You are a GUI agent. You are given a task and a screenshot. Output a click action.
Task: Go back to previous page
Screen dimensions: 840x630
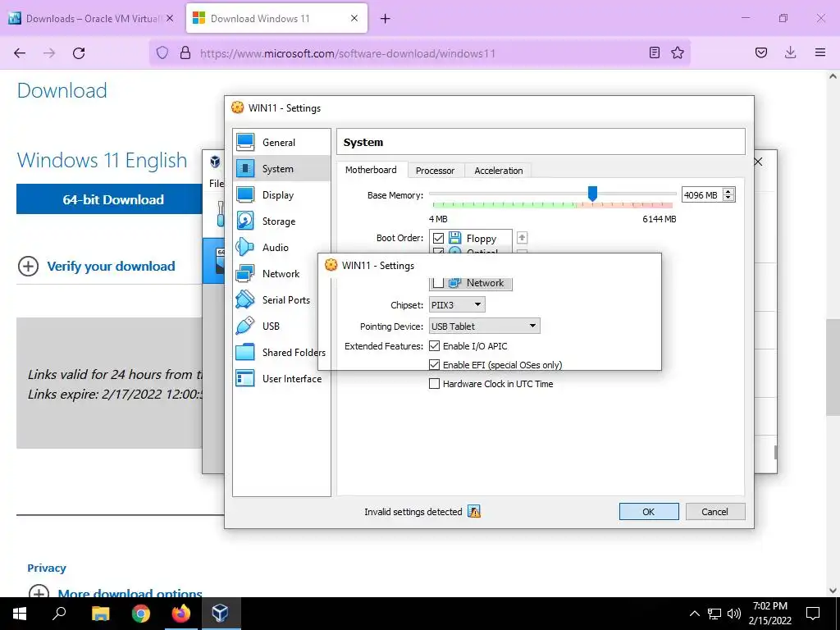point(20,52)
